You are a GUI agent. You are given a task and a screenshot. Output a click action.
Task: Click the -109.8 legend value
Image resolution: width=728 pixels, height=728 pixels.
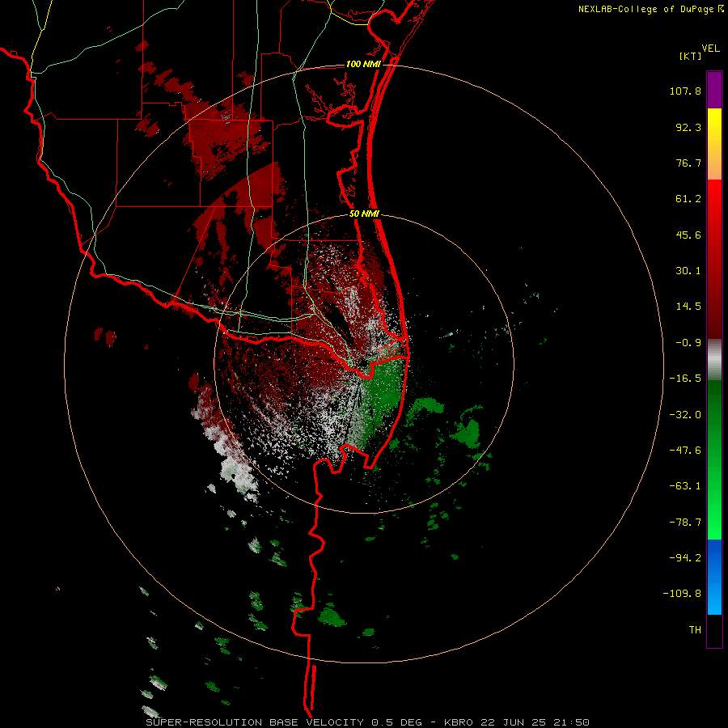[683, 594]
